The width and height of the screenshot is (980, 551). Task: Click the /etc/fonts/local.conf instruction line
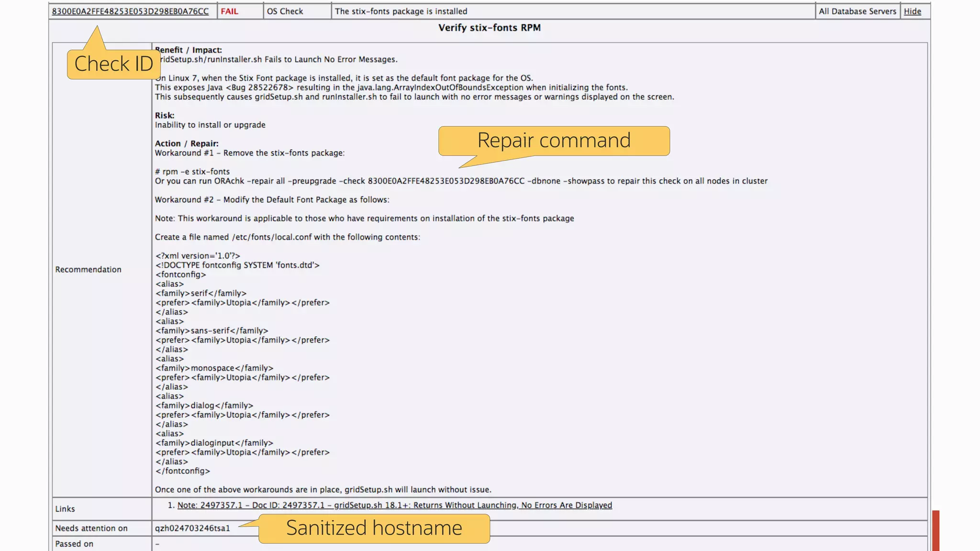pos(287,237)
